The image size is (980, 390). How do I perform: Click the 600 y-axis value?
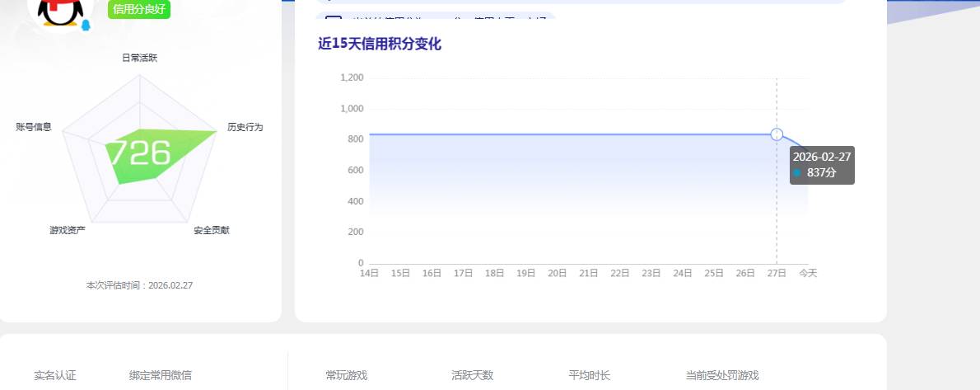(x=357, y=171)
